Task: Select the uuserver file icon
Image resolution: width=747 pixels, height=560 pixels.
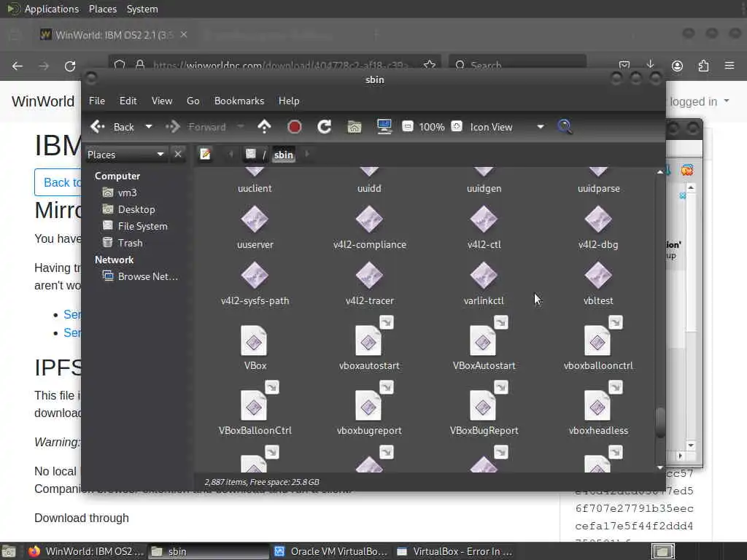Action: tap(255, 220)
